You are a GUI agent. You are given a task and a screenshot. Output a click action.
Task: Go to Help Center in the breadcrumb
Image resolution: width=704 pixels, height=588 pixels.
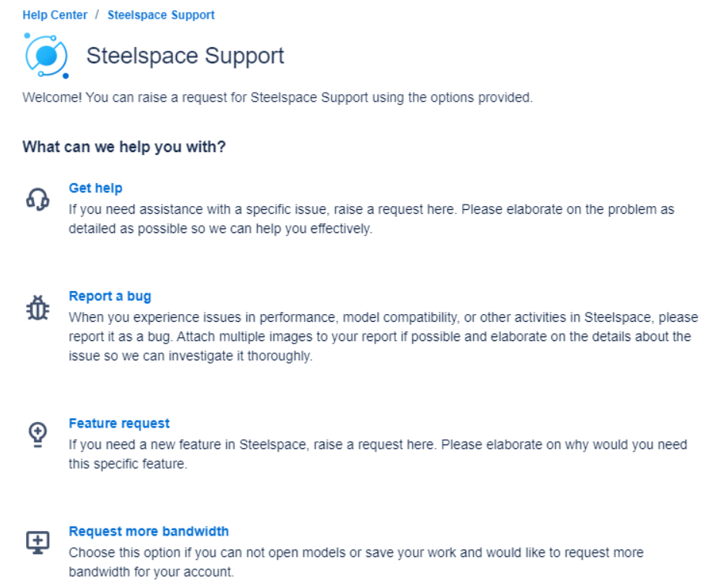[55, 15]
